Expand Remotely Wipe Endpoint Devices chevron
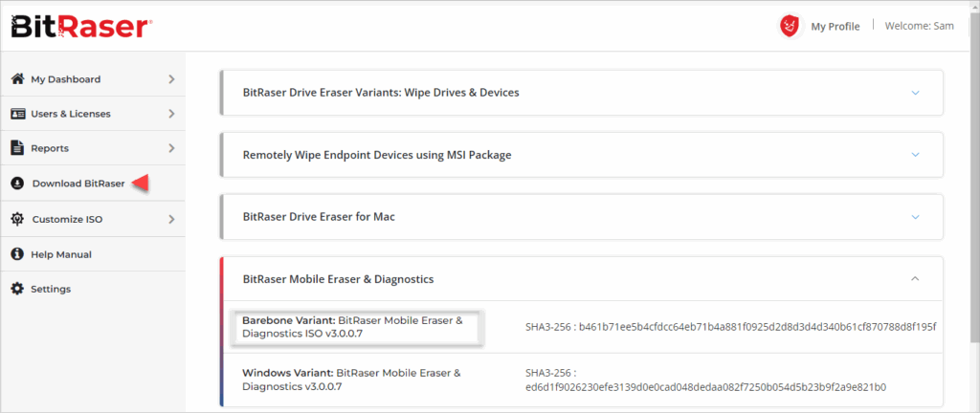 916,155
